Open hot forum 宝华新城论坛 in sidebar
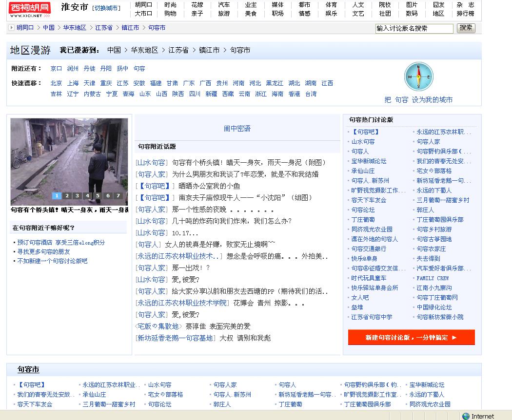This screenshot has width=512, height=420. [x=369, y=161]
